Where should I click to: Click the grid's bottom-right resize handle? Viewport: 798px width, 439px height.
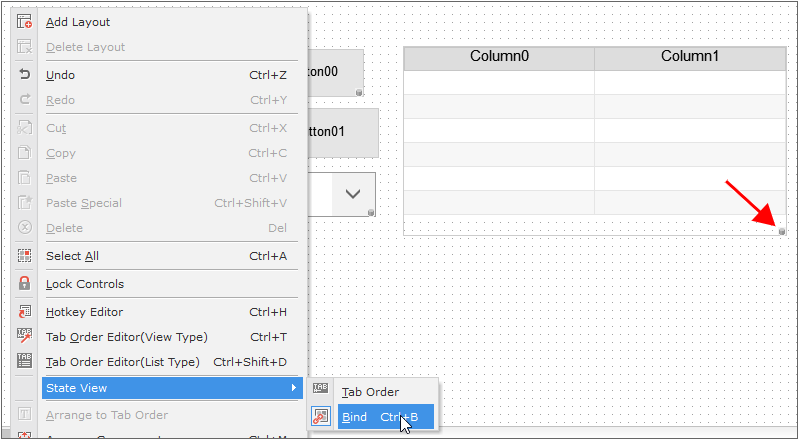pyautogui.click(x=782, y=231)
